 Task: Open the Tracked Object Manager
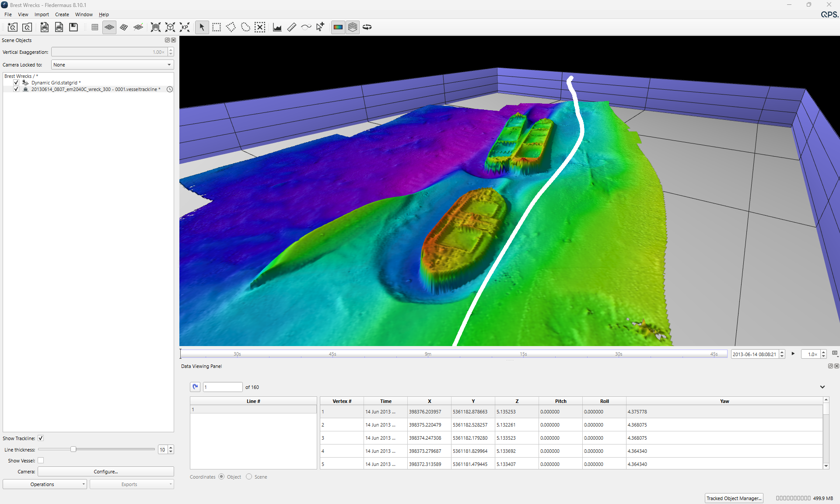point(734,498)
